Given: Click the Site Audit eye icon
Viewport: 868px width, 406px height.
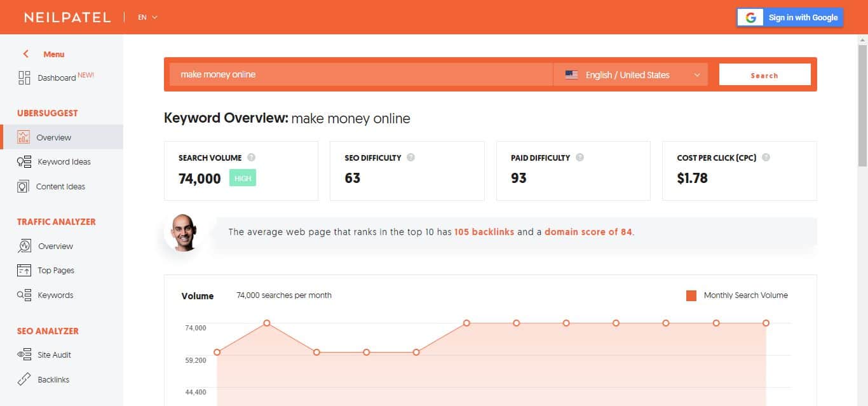Looking at the screenshot, I should tap(24, 355).
